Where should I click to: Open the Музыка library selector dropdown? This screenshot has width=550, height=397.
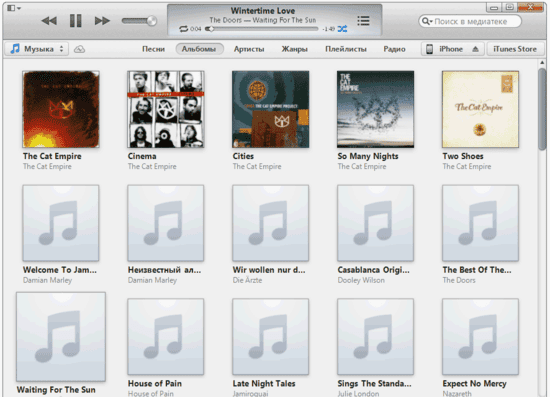point(37,49)
